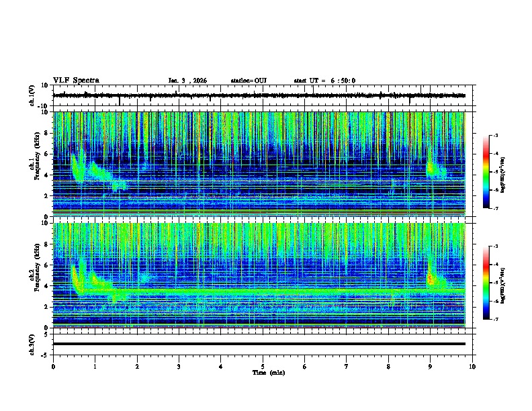Click time axis tick label "4"
This screenshot has height=411, width=532.
[x=221, y=366]
